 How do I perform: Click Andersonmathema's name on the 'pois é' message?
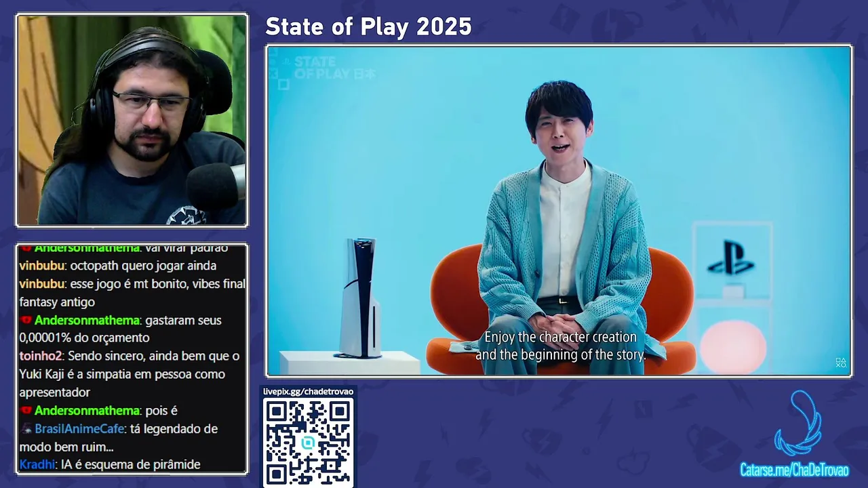87,411
